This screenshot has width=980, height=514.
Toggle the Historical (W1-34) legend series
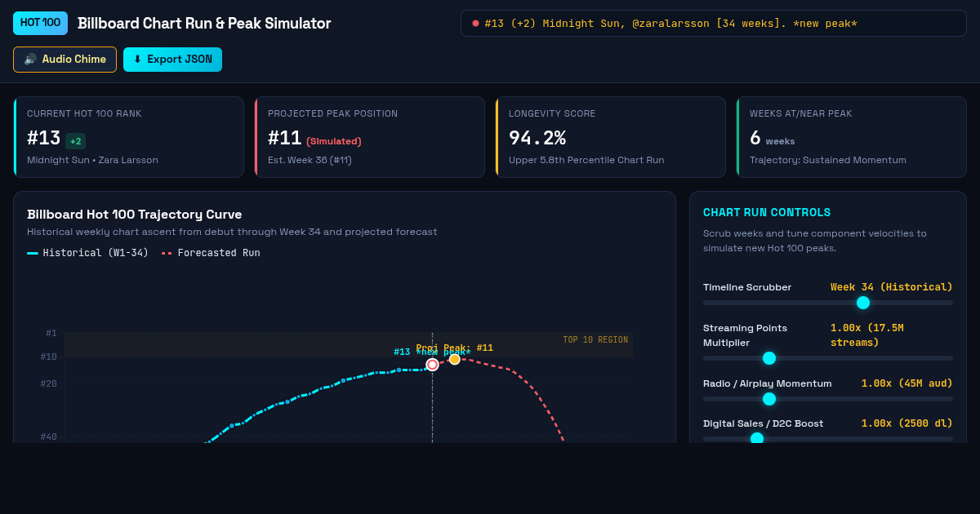[88, 253]
